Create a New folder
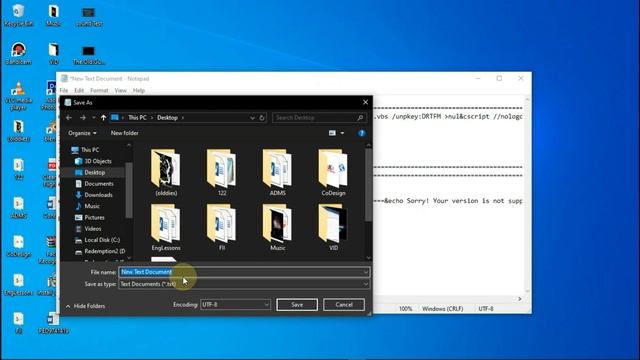Screen dimensions: 640x360 tap(124, 133)
